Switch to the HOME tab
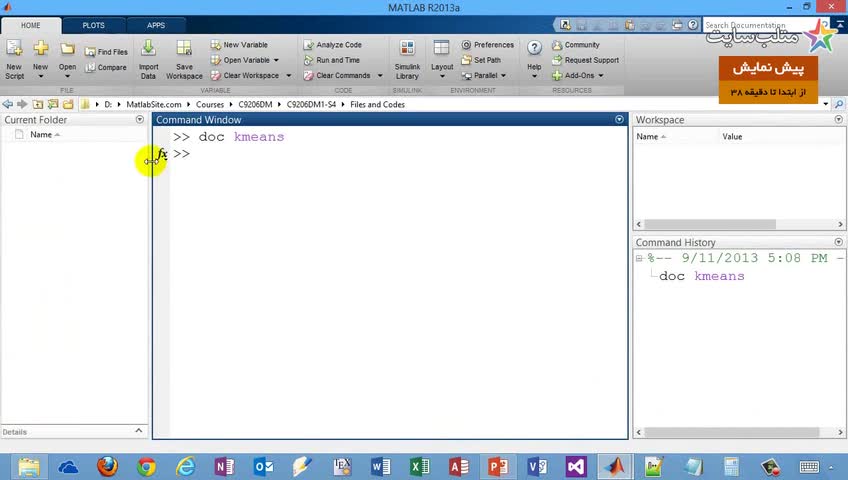The width and height of the screenshot is (848, 480). [31, 25]
